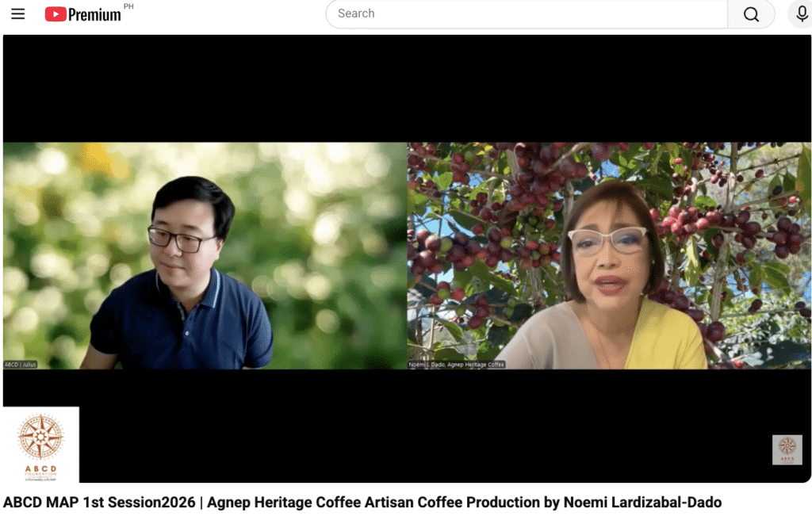Viewport: 812px width, 520px height.
Task: Start voice search with the microphone
Action: pyautogui.click(x=800, y=14)
